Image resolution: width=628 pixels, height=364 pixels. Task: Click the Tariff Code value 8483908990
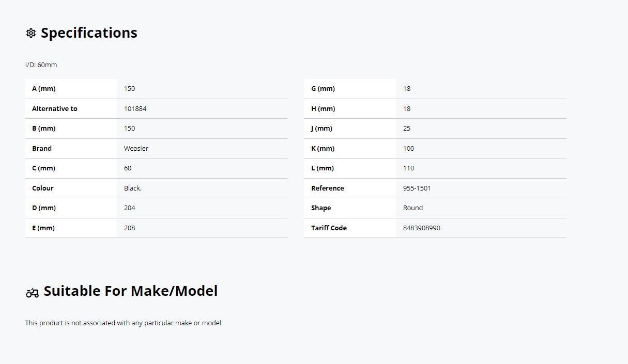coord(422,228)
